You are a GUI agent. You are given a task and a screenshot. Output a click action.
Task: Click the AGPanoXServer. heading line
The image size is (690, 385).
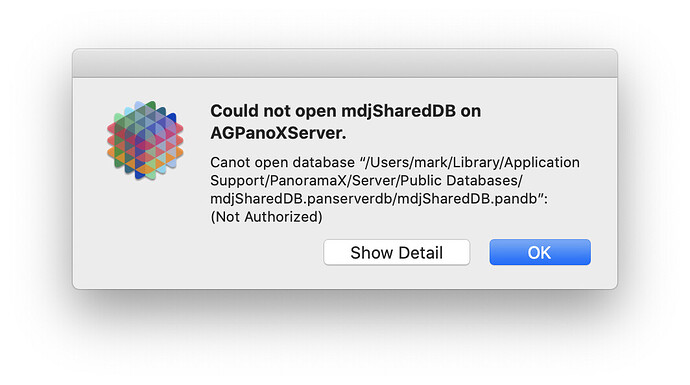(x=278, y=133)
